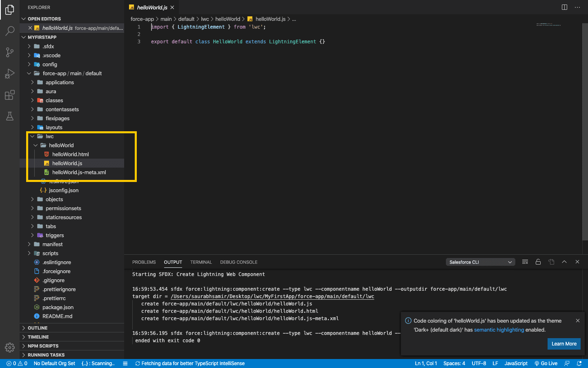
Task: Click No Default Org Set status item
Action: tap(54, 364)
